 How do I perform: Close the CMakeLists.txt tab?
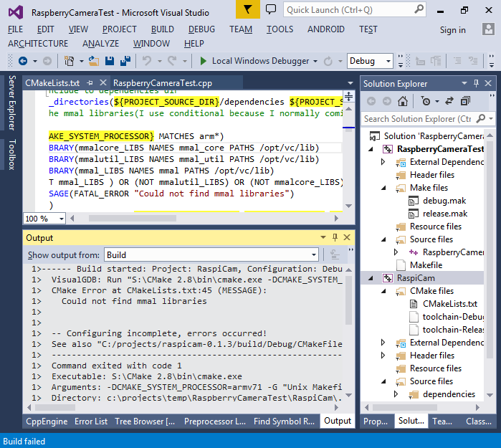[103, 82]
